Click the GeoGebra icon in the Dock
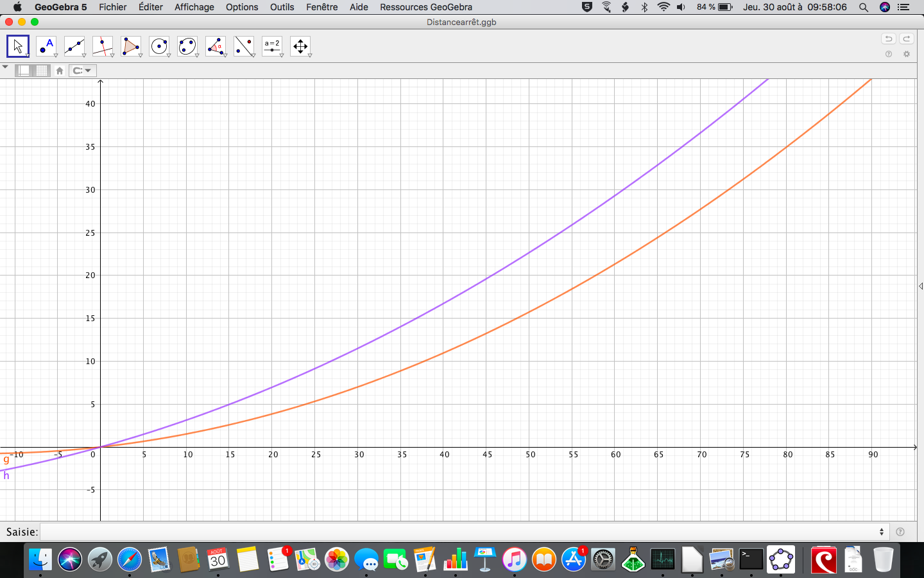Viewport: 924px width, 578px height. [x=781, y=559]
